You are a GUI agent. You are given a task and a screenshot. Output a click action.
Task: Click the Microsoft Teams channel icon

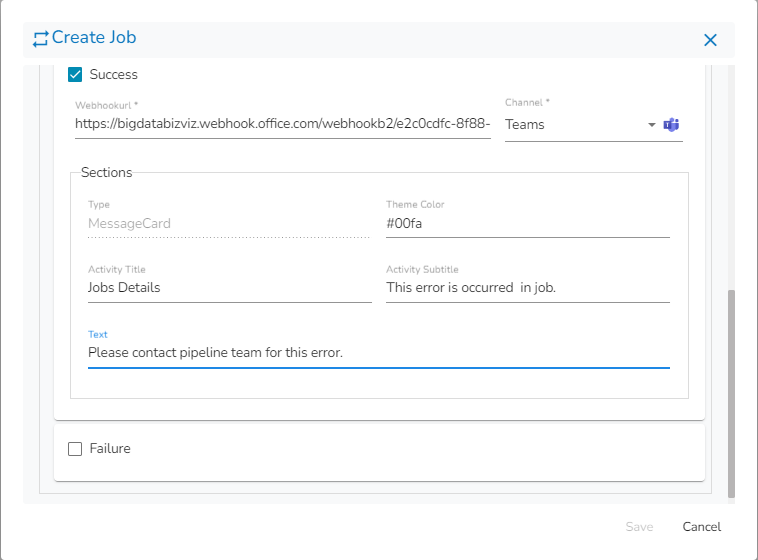coord(672,125)
